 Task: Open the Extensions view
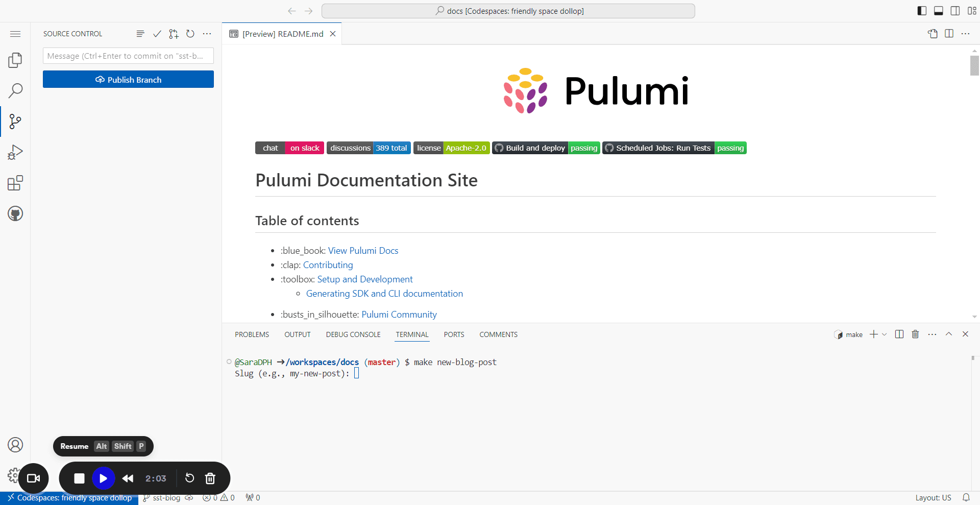[x=15, y=183]
